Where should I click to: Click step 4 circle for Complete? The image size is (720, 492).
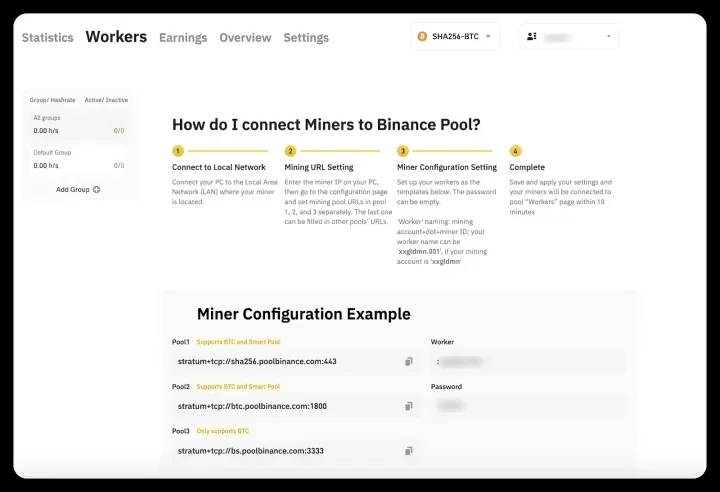coord(516,151)
